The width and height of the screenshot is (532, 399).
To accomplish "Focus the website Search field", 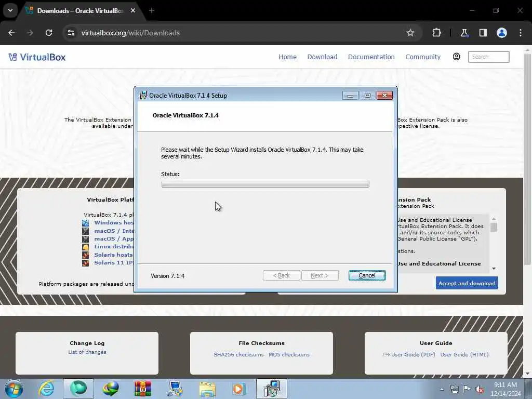I will 488,57.
